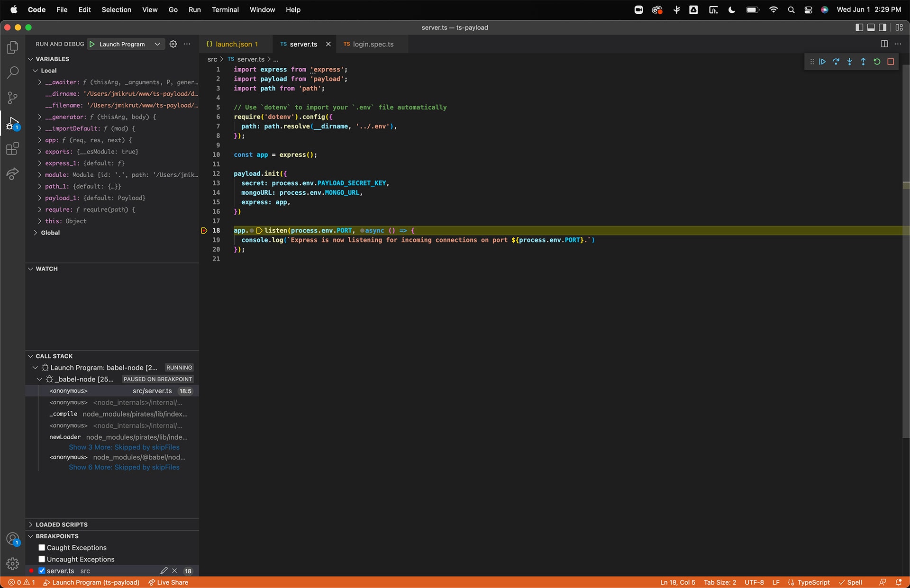Toggle the Caught Exceptions checkbox
Screen dimensions: 910x588
pos(42,548)
